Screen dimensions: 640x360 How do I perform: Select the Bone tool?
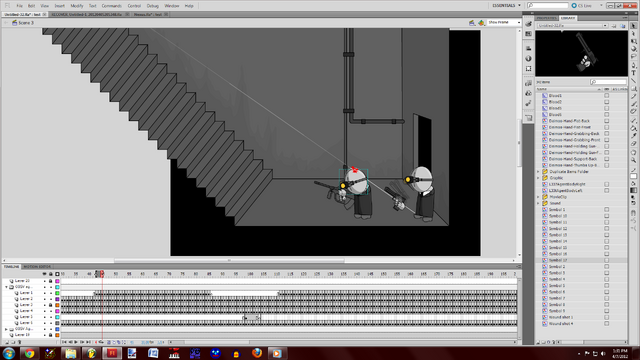pos(633,121)
